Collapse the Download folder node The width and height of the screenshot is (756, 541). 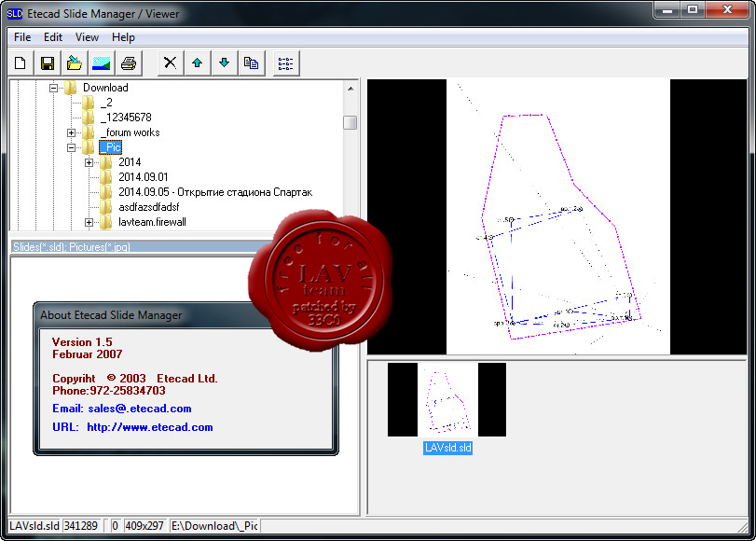click(x=53, y=88)
